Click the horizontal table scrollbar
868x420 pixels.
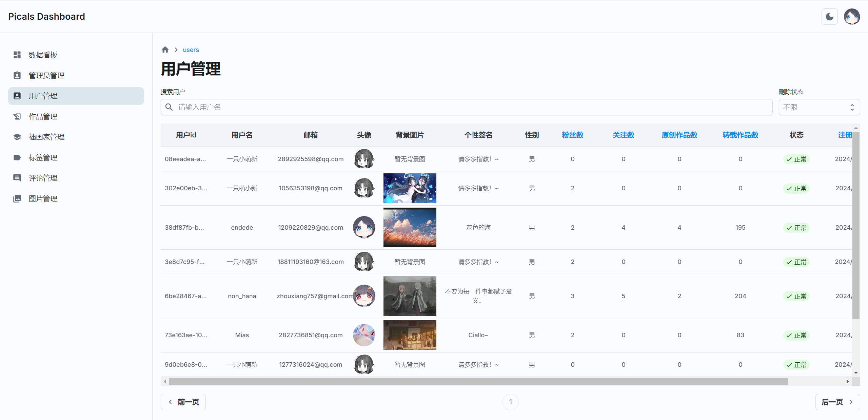coord(478,381)
